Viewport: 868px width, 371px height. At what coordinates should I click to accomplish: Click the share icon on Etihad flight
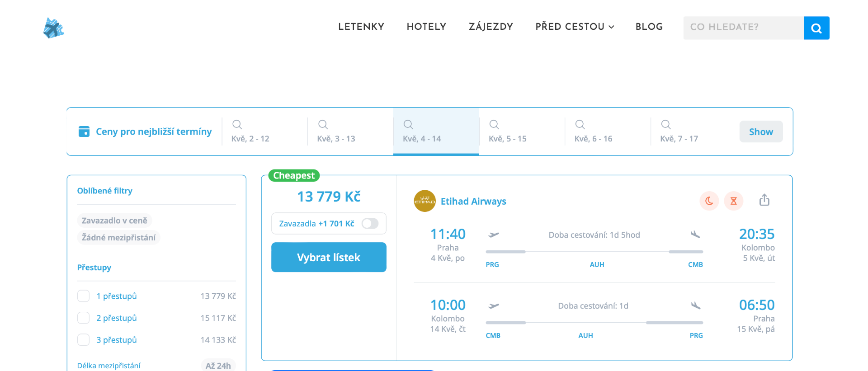click(764, 200)
